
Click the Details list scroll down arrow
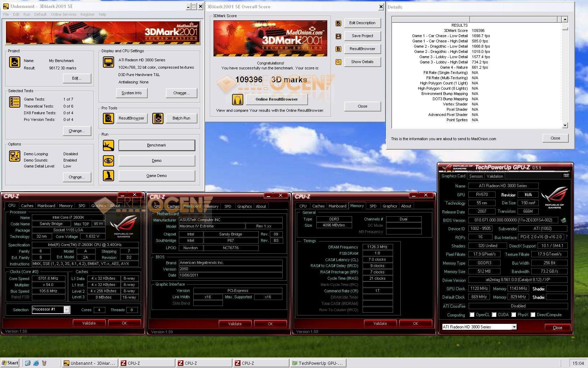[565, 125]
